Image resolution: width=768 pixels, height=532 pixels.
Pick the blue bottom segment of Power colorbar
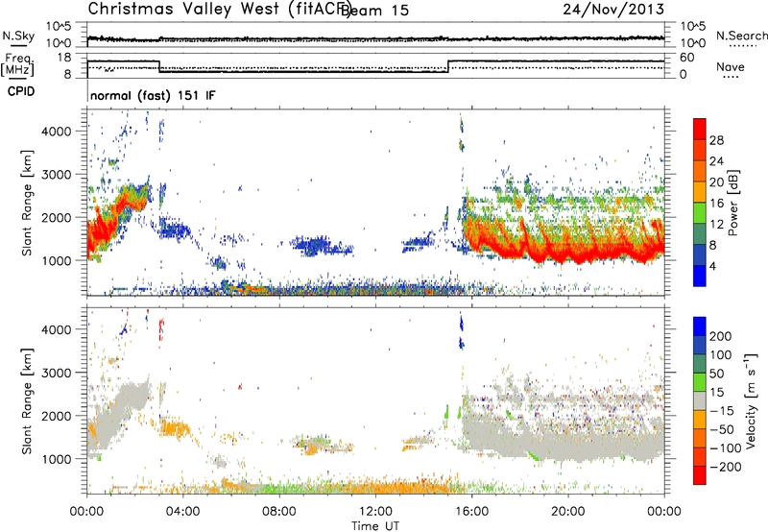click(700, 276)
